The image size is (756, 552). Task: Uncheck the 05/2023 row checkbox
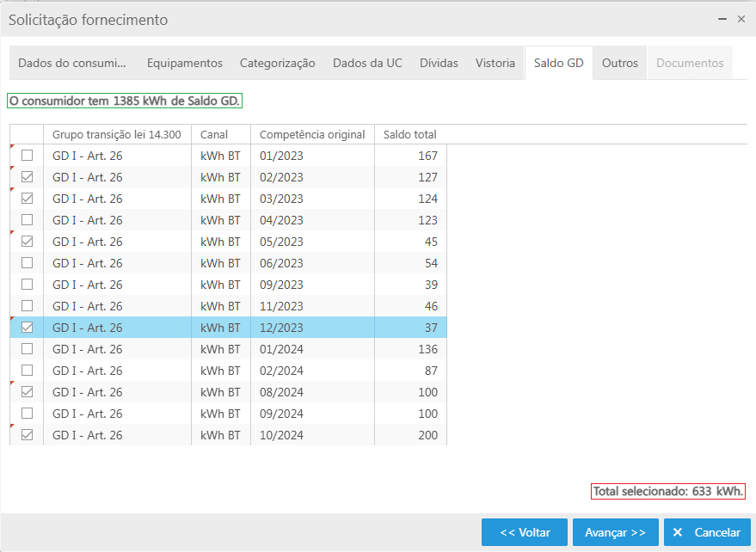(x=28, y=242)
